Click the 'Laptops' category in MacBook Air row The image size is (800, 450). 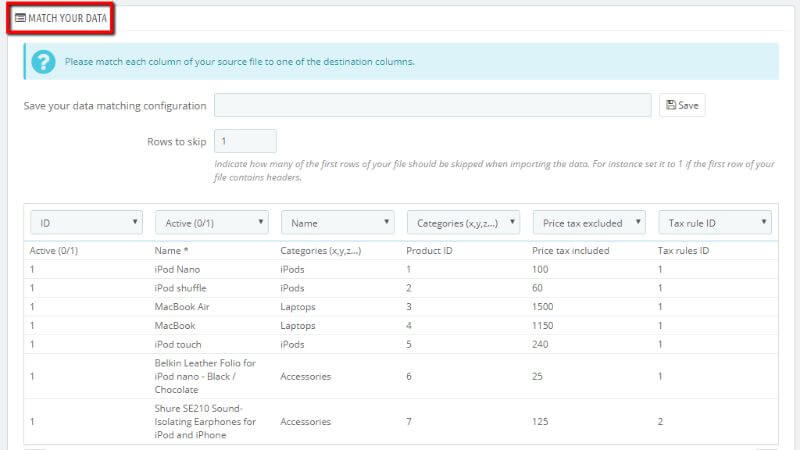[297, 307]
